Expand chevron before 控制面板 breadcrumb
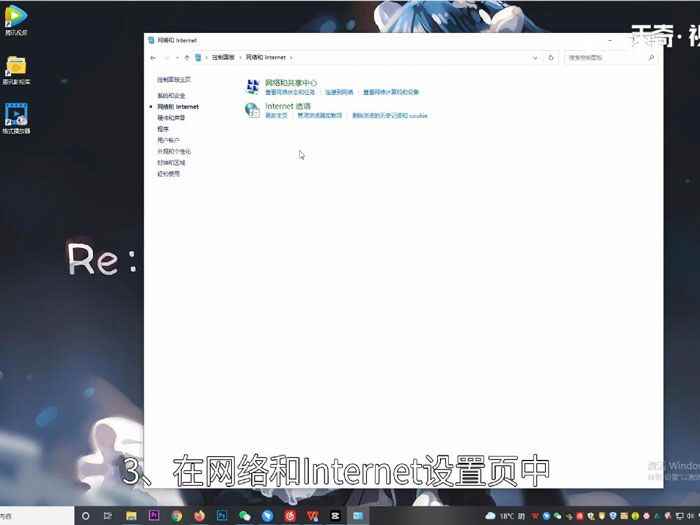700x525 pixels. pos(207,58)
